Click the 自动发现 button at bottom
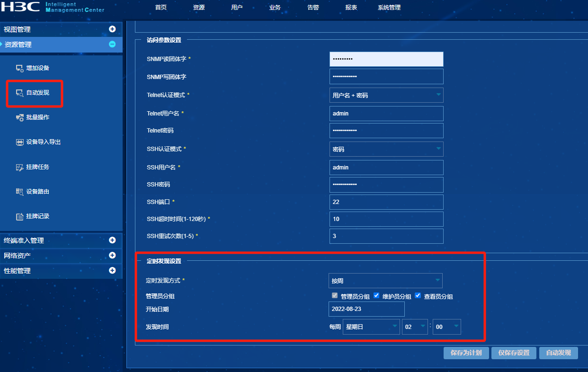The height and width of the screenshot is (372, 588). coord(559,353)
